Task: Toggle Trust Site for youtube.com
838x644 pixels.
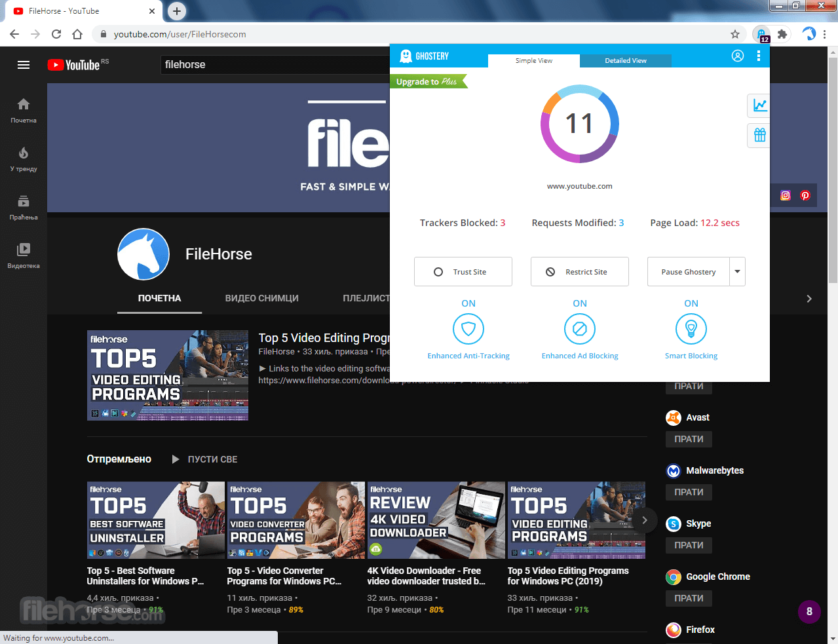Action: pos(463,272)
